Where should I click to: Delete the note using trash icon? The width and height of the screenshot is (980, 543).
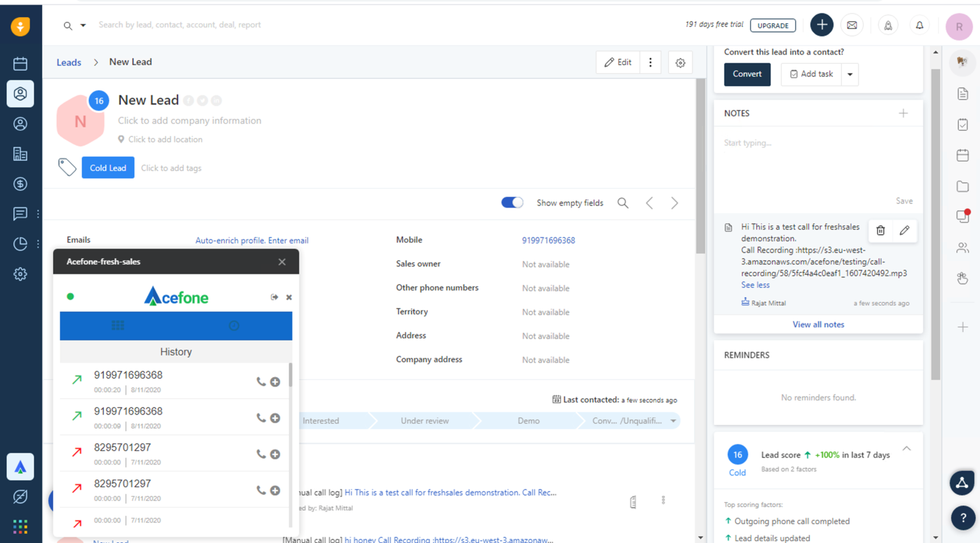[x=880, y=231]
